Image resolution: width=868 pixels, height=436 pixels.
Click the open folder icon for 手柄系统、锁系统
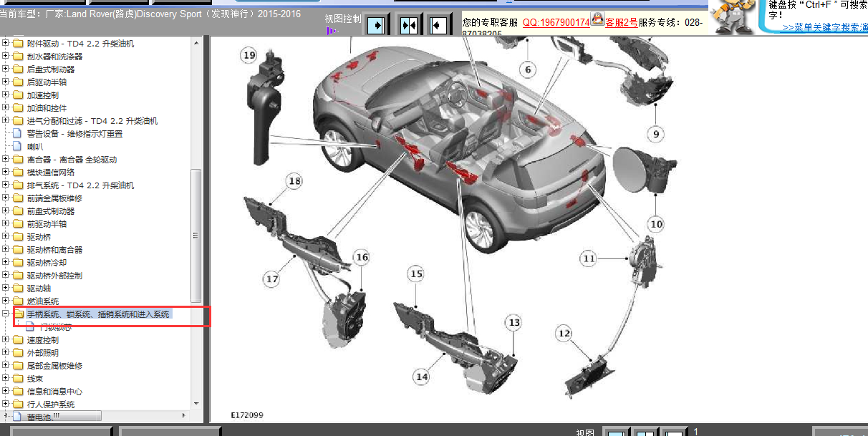(x=19, y=314)
